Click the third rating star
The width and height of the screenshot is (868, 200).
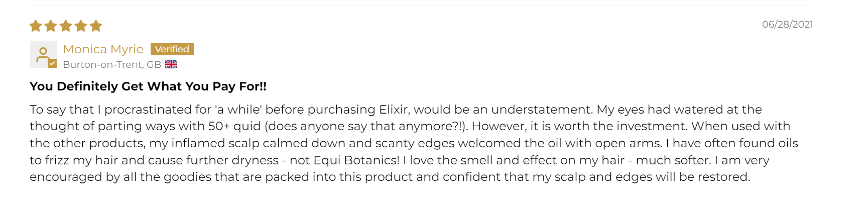66,26
